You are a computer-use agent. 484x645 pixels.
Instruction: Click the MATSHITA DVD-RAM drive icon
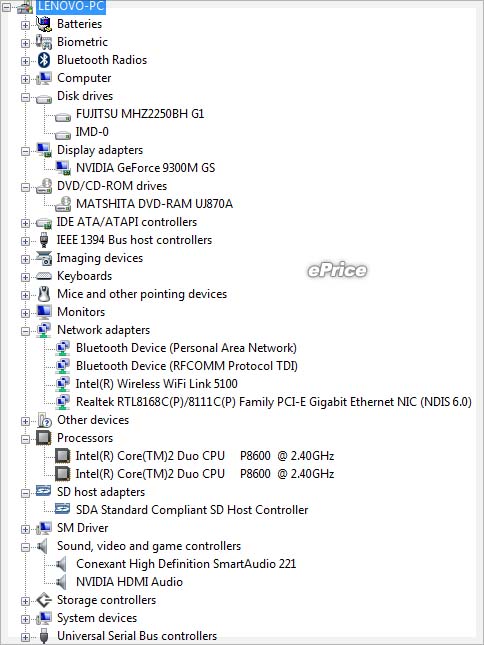click(x=63, y=204)
